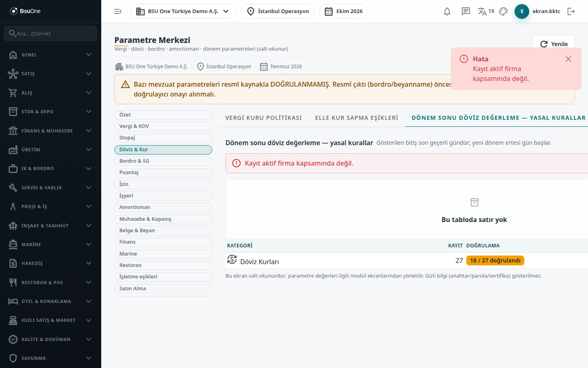Expand the Servis & Varlık chevron
588x368 pixels.
89,188
